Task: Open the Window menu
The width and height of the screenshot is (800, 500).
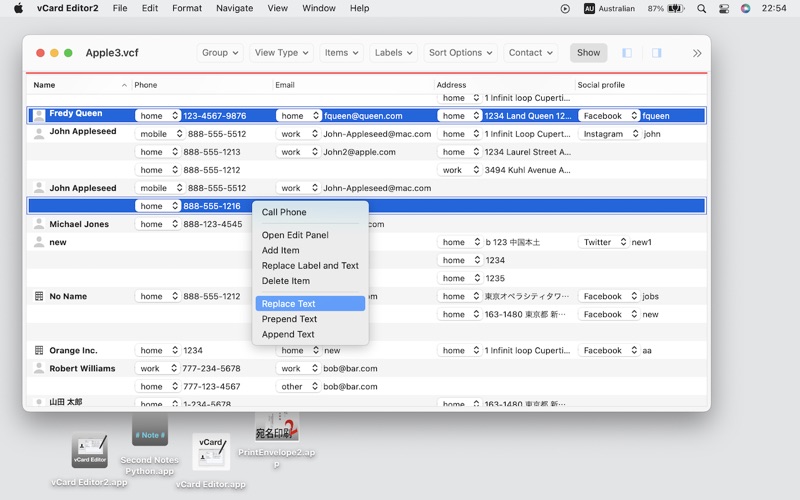Action: [x=318, y=8]
